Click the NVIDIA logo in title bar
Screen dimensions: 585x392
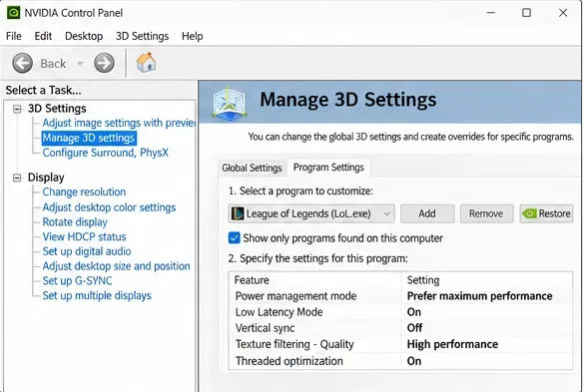pos(13,13)
